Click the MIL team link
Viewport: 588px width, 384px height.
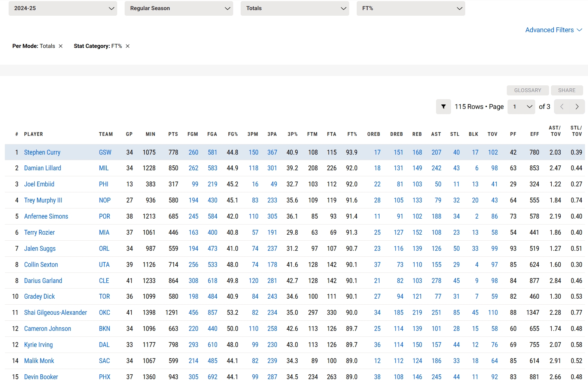tap(104, 168)
